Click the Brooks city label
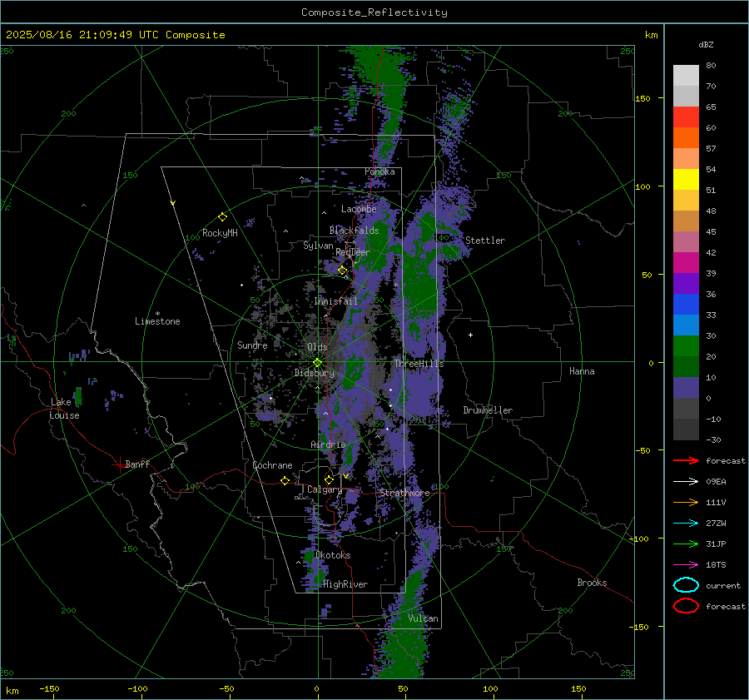749x700 pixels. pos(592,583)
